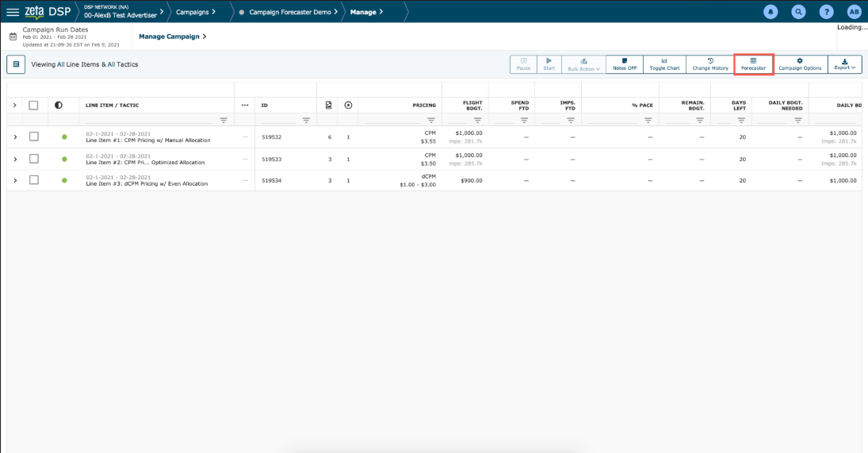The height and width of the screenshot is (453, 868).
Task: Check the select-all checkbox in header
Action: tap(34, 105)
